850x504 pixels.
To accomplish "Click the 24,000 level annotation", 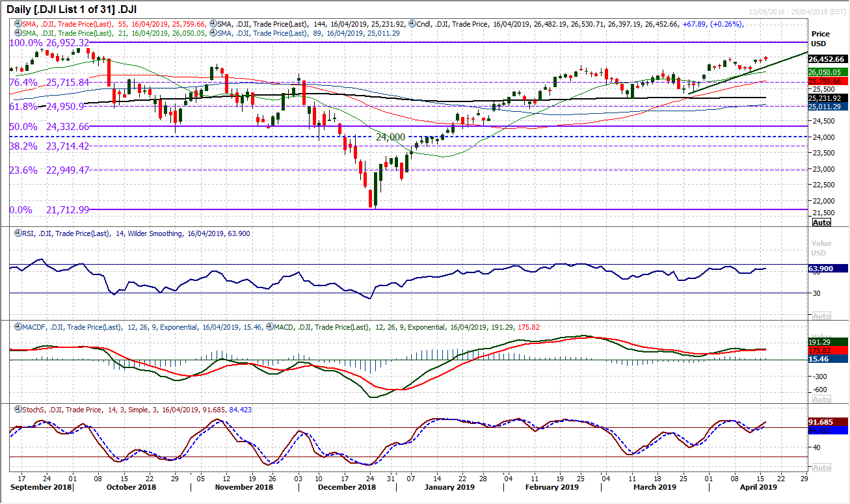I will pos(392,137).
